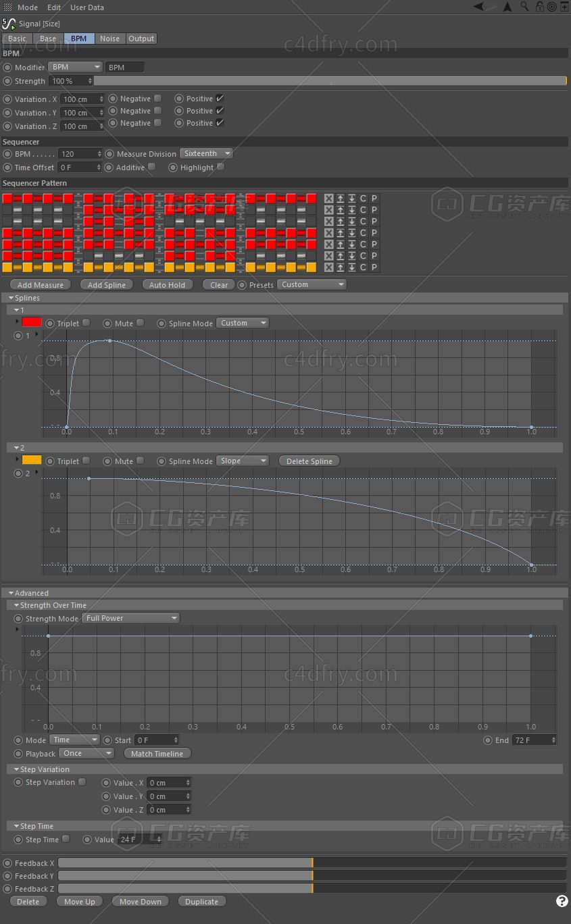
Task: Click the Add Spline button
Action: [x=107, y=285]
